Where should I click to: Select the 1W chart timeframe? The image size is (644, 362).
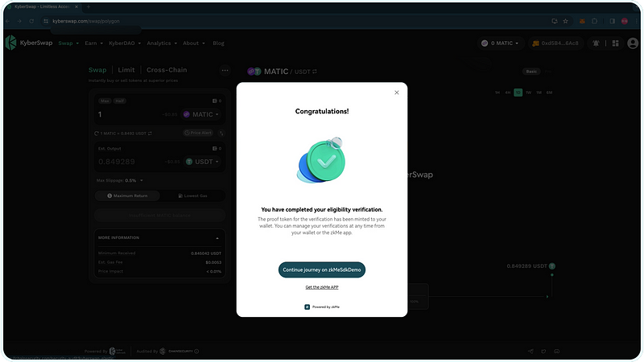[529, 93]
